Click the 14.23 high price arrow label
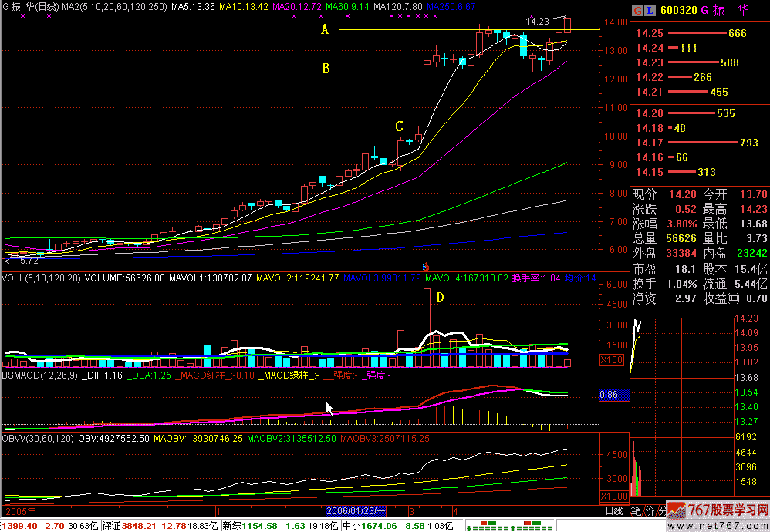The image size is (770, 532). [x=540, y=21]
